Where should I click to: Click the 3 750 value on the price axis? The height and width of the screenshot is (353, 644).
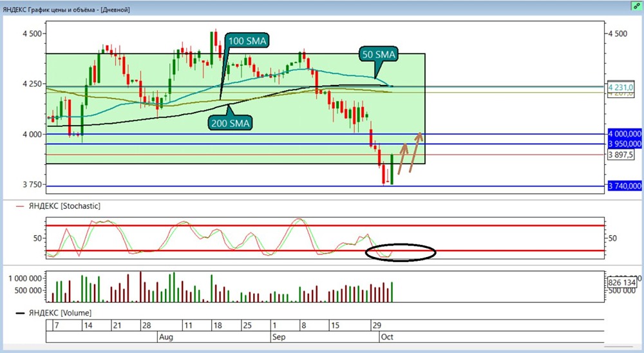coord(32,184)
